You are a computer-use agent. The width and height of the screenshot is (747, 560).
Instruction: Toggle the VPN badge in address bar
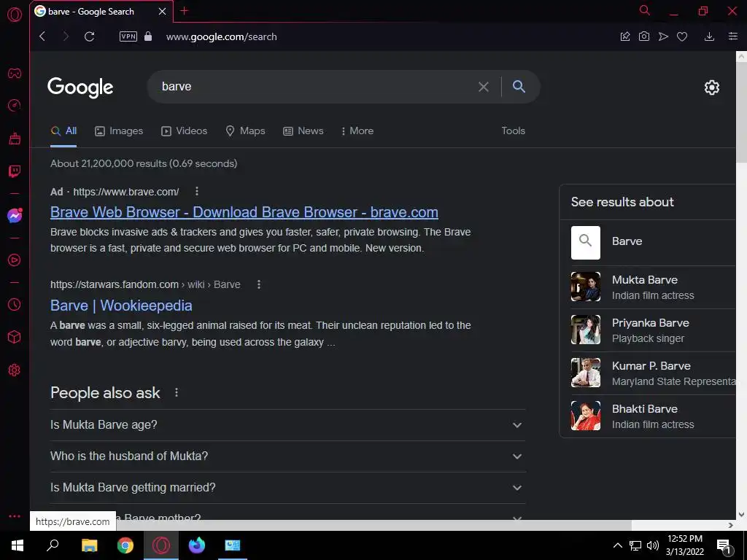[128, 36]
